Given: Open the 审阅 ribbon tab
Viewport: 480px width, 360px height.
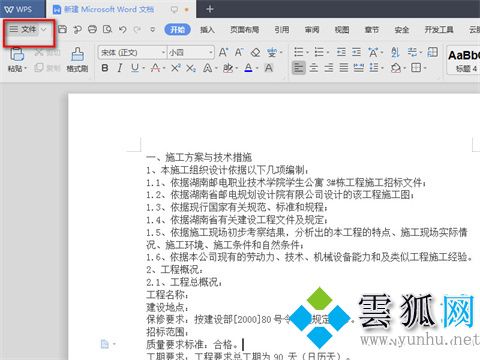Looking at the screenshot, I should [x=312, y=29].
